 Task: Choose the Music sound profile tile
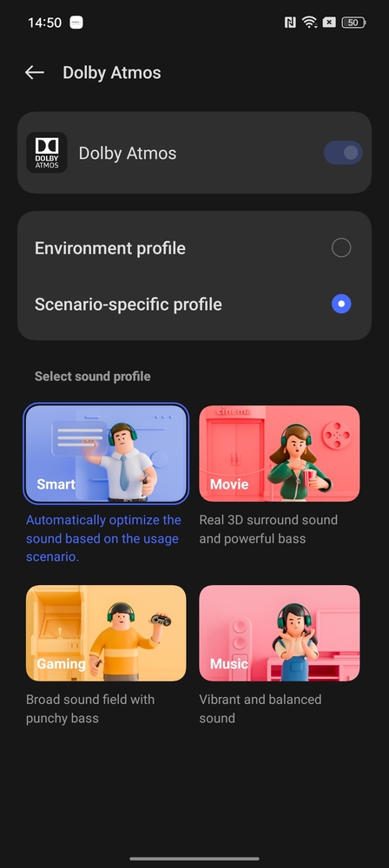[x=280, y=633]
